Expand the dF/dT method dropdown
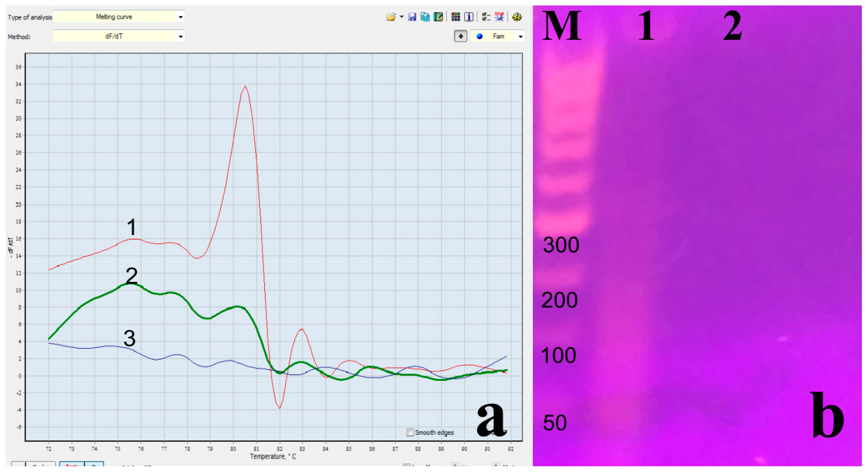Image resolution: width=868 pixels, height=473 pixels. 181,37
